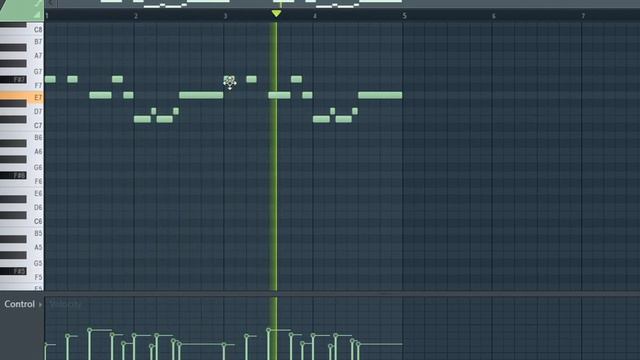Click the first velocity handle at bar 1 start
The height and width of the screenshot is (360, 640).
tap(45, 345)
